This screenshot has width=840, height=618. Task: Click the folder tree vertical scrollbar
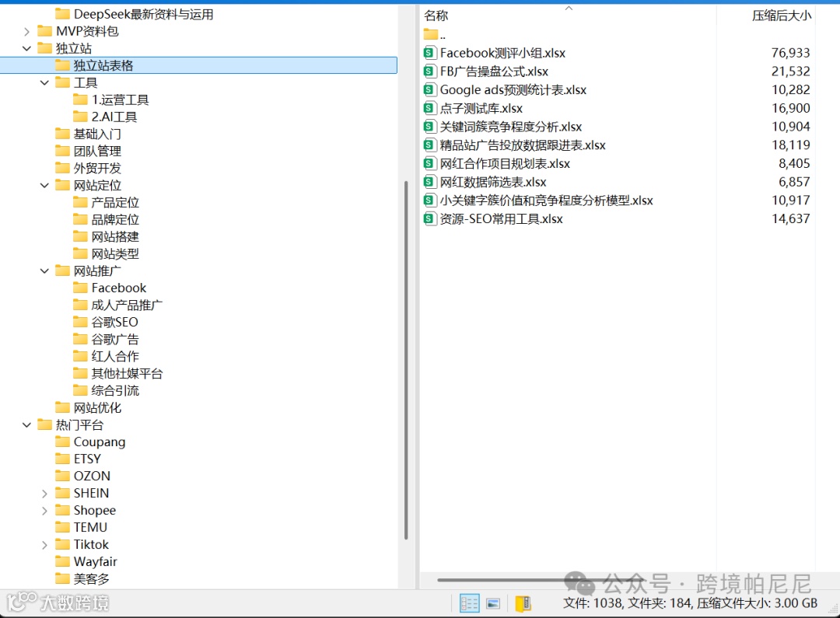(406, 360)
